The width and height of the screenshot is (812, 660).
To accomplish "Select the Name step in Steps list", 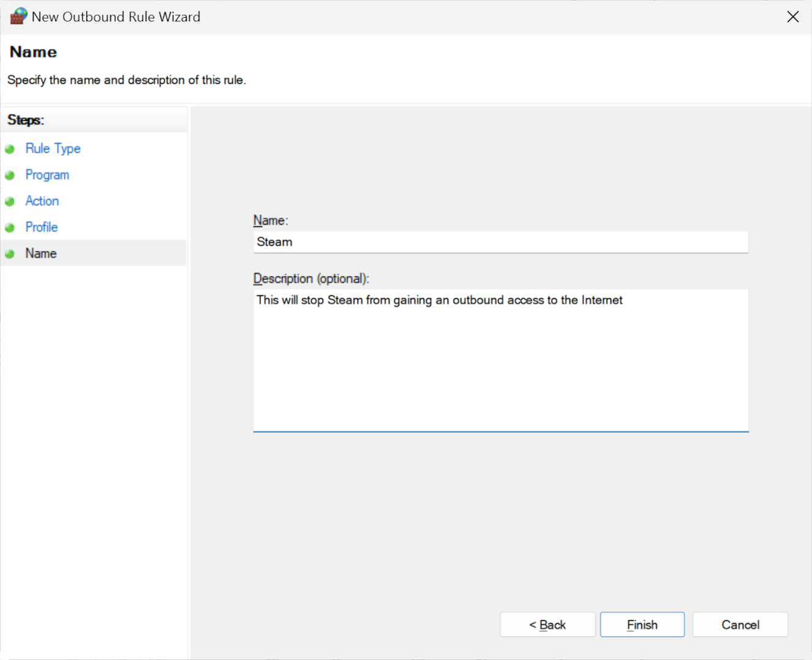I will [41, 254].
